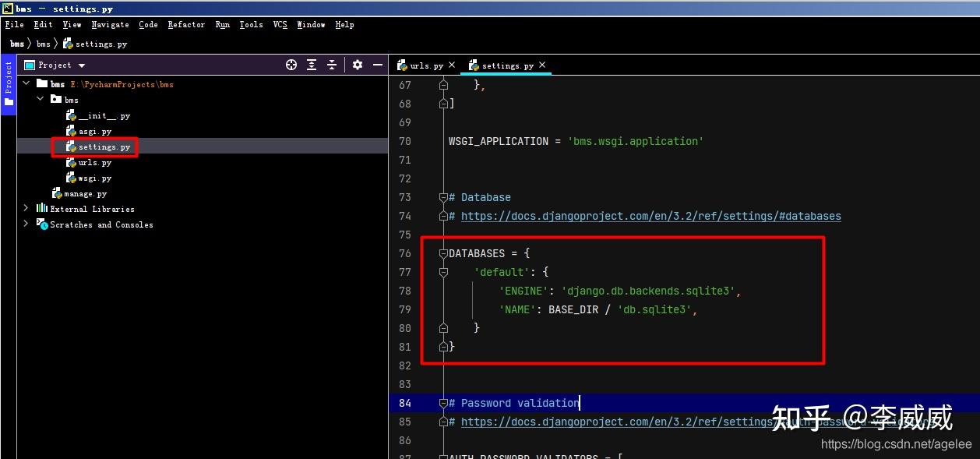Open the Window menu
Viewport: 980px width, 459px height.
click(311, 25)
